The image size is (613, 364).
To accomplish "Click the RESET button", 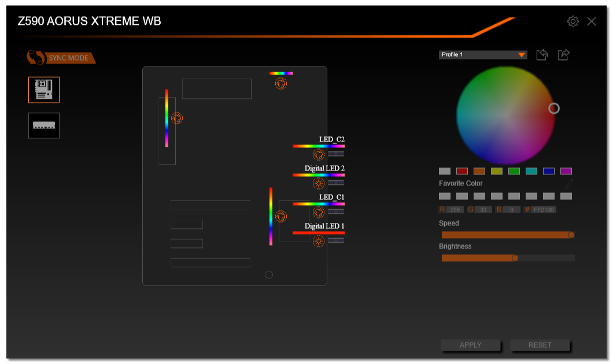I will (x=540, y=345).
